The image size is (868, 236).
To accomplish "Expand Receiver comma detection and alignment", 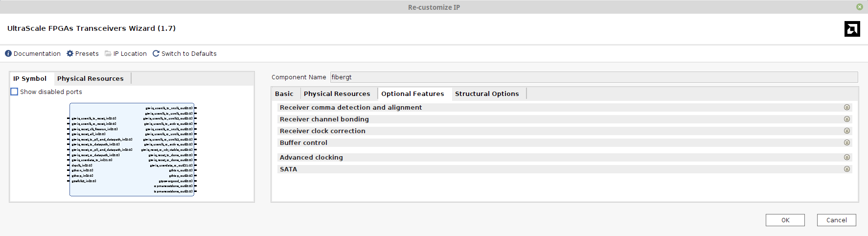I will 846,107.
